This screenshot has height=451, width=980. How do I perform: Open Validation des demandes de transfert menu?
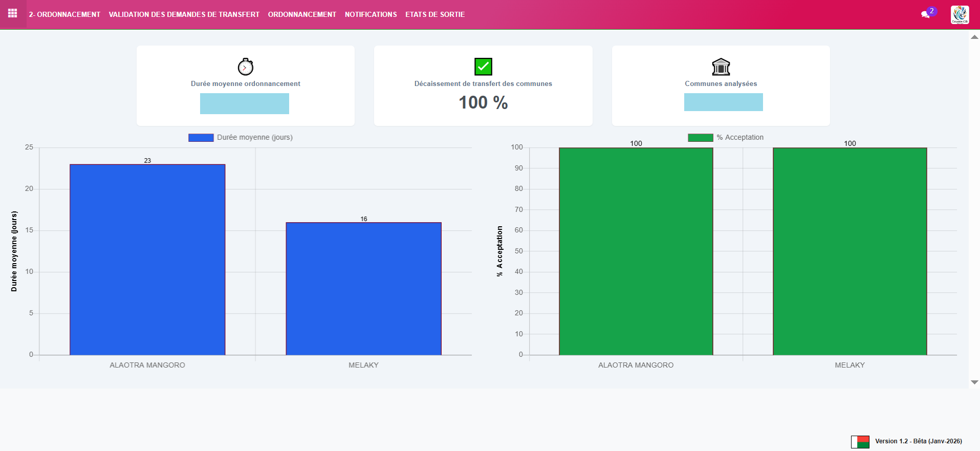184,14
